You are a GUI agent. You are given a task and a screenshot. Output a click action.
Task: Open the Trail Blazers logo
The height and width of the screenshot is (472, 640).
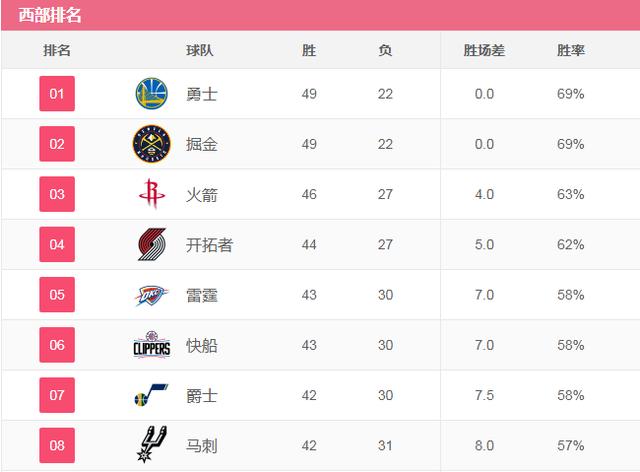tap(152, 244)
